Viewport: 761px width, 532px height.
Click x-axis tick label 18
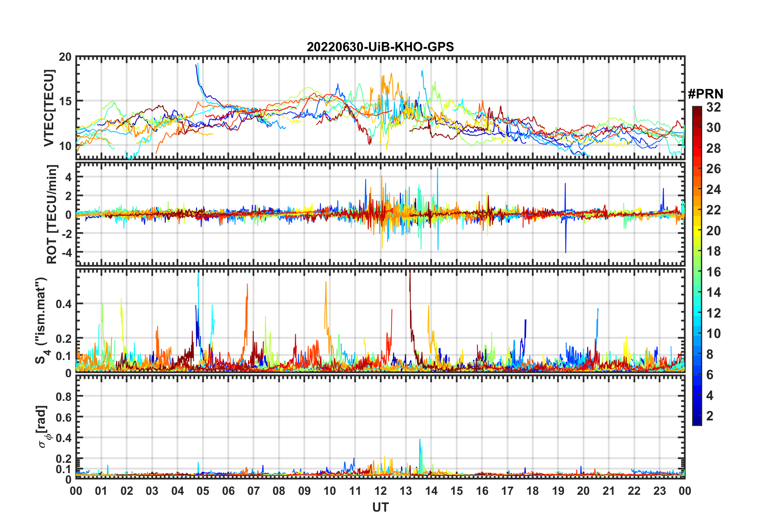[x=533, y=491]
